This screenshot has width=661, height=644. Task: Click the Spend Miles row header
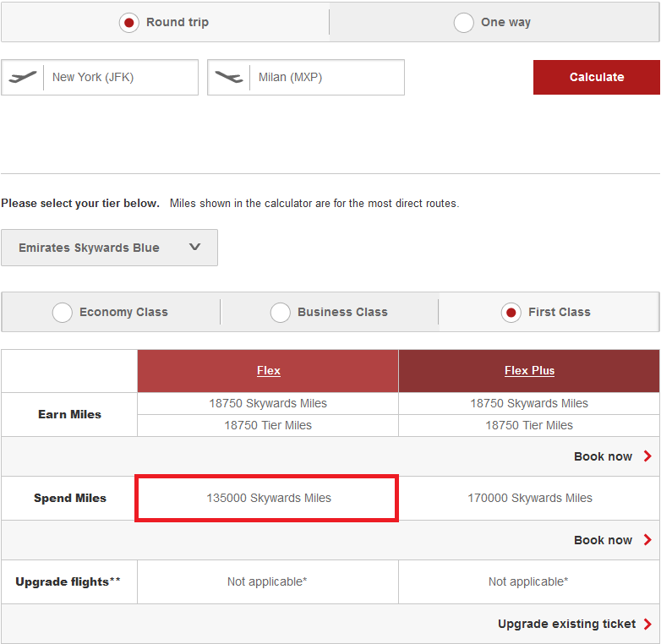69,498
